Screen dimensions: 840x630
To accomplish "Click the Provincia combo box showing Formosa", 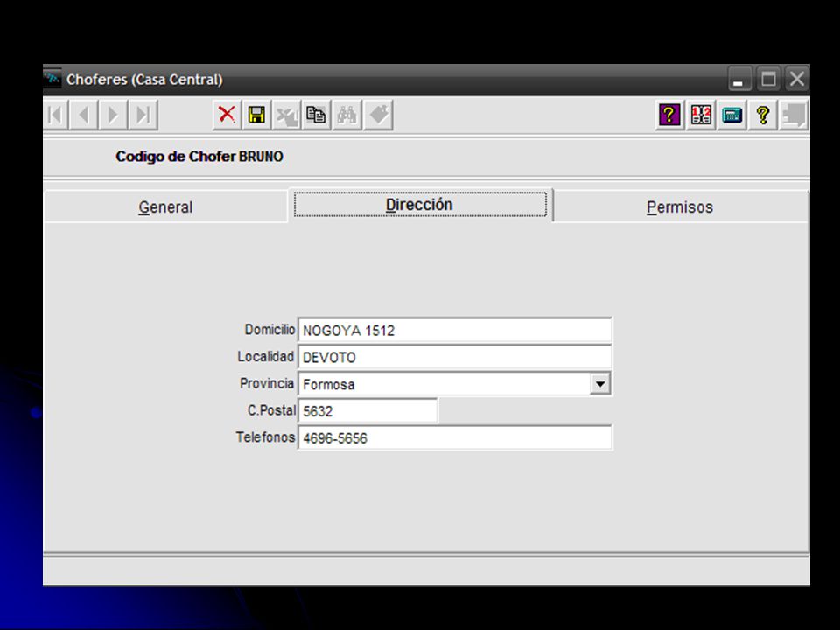I will pos(454,384).
